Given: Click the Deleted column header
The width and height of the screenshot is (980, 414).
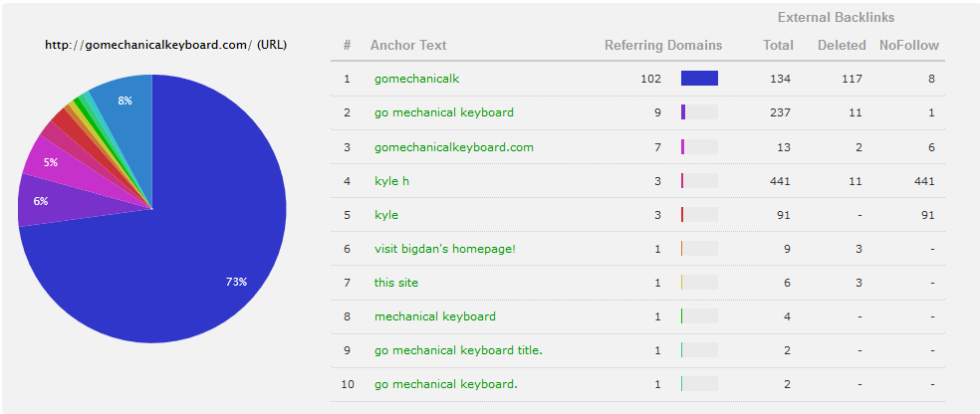Looking at the screenshot, I should coord(842,45).
